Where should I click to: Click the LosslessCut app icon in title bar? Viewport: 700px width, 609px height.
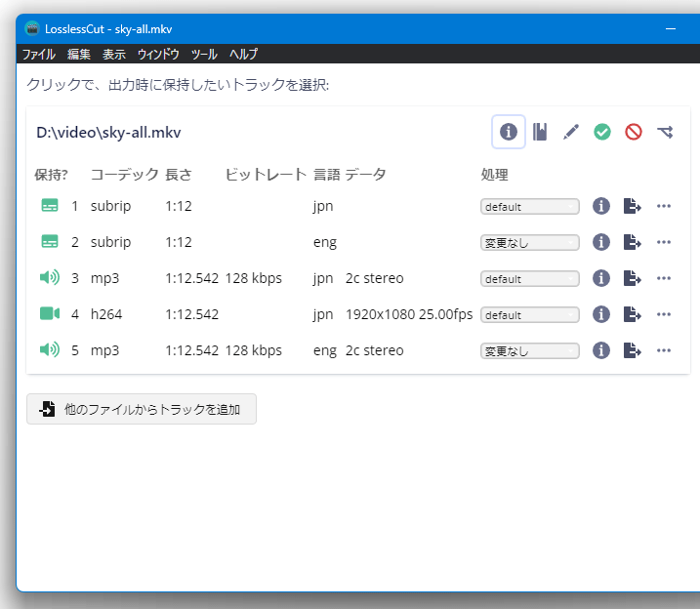click(32, 29)
